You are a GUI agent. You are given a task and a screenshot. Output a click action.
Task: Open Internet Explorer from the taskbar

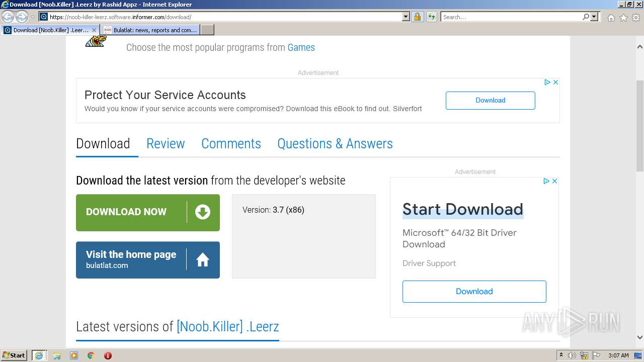(x=39, y=355)
